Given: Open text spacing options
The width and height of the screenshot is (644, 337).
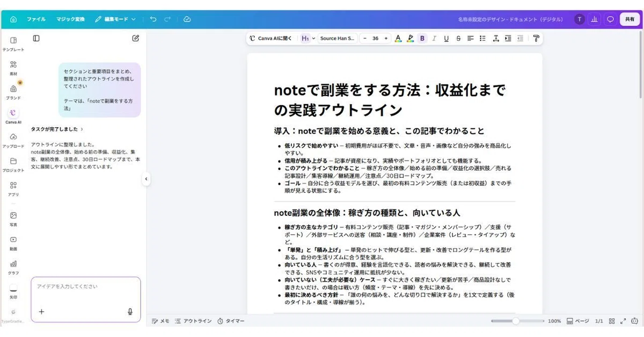Looking at the screenshot, I should click(x=495, y=39).
